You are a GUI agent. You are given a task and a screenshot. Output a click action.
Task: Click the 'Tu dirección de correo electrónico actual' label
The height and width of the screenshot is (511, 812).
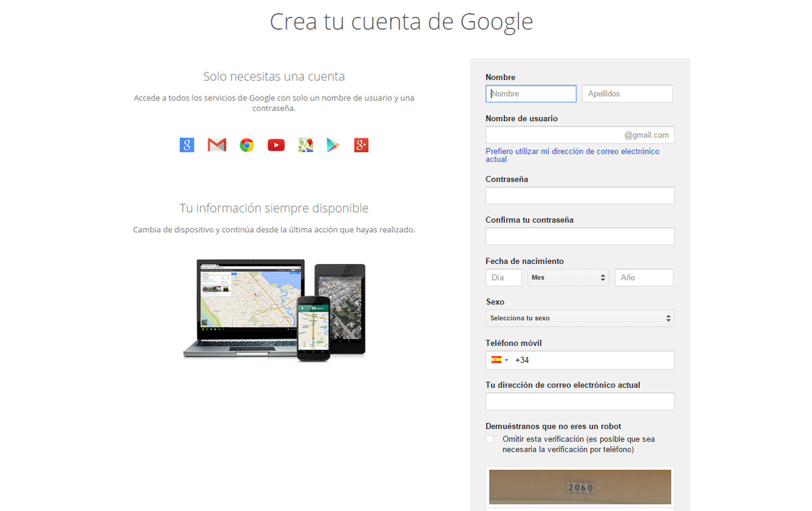[x=563, y=385]
